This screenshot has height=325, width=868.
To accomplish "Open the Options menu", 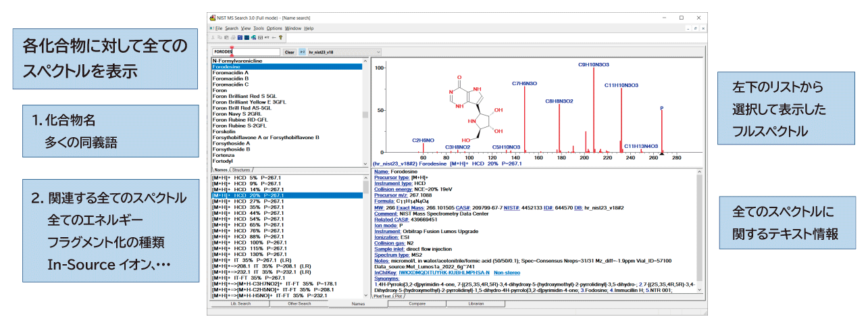I will (274, 28).
